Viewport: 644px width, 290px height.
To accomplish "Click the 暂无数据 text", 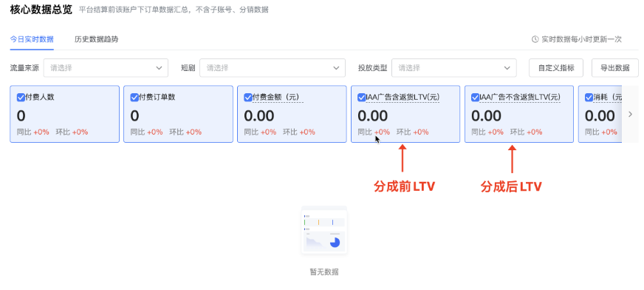I will (324, 272).
